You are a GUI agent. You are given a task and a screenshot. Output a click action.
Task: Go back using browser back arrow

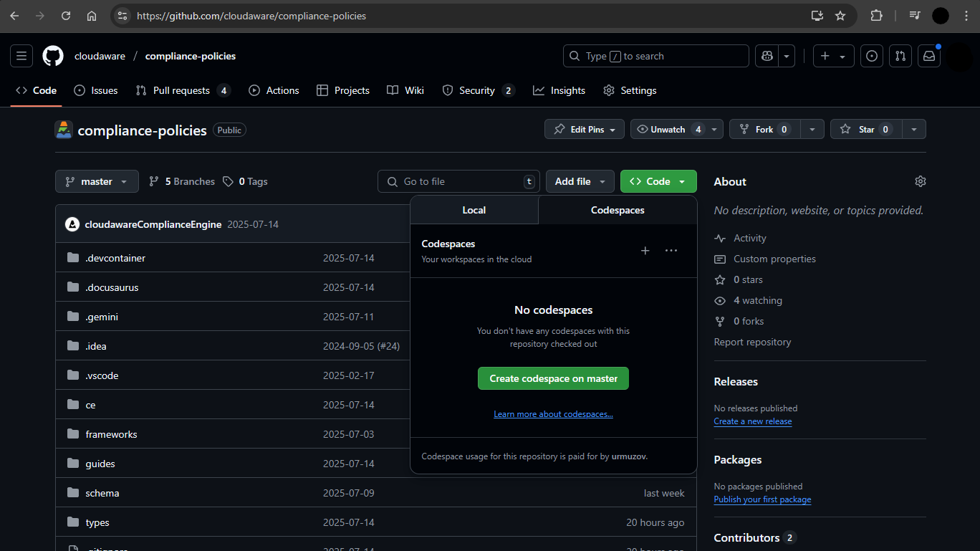(x=14, y=16)
